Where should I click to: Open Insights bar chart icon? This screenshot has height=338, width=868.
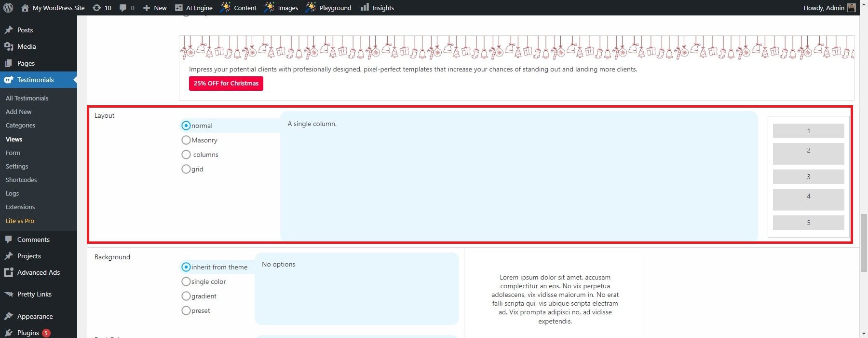[x=365, y=8]
